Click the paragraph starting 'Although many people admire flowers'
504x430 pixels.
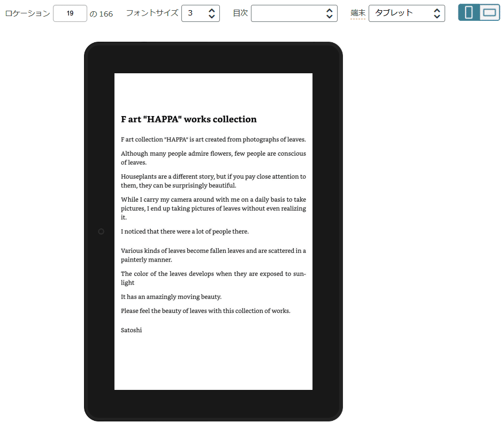pyautogui.click(x=213, y=158)
